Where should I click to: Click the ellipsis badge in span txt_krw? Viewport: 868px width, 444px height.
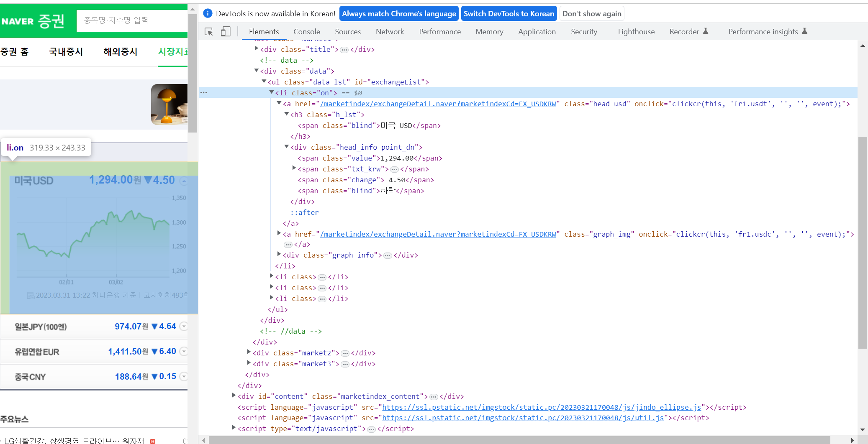tap(394, 169)
